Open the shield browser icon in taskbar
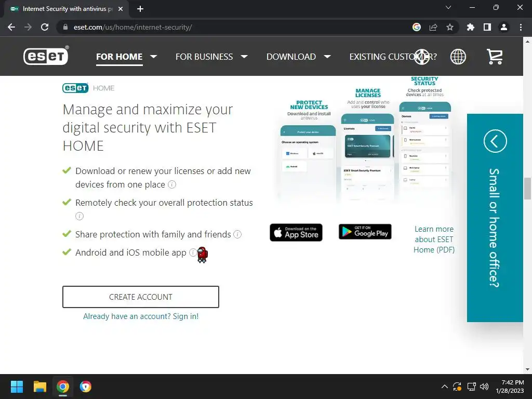Screen dimensions: 532x399 [x=86, y=387]
